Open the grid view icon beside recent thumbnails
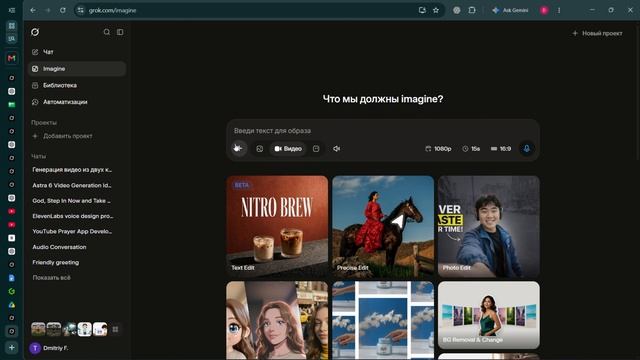Screen dimensions: 640x360 pos(116,329)
